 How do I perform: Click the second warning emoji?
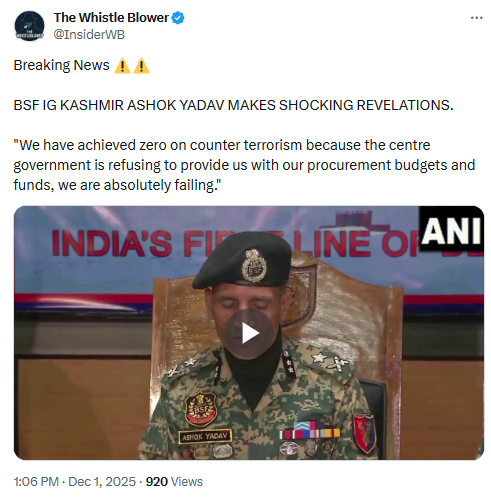pos(141,65)
